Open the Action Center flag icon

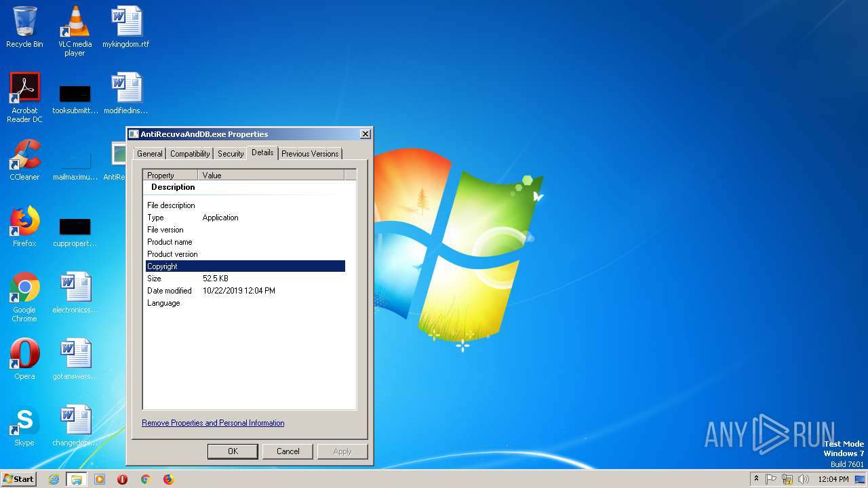(771, 479)
